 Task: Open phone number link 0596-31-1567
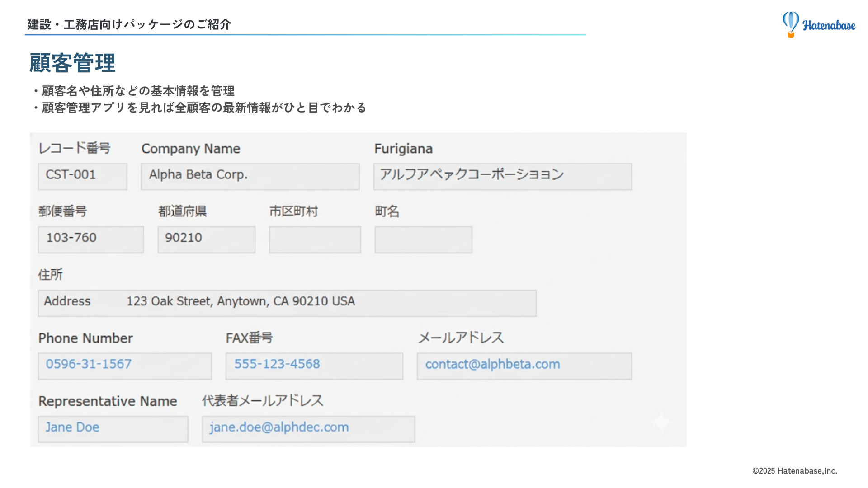point(89,364)
